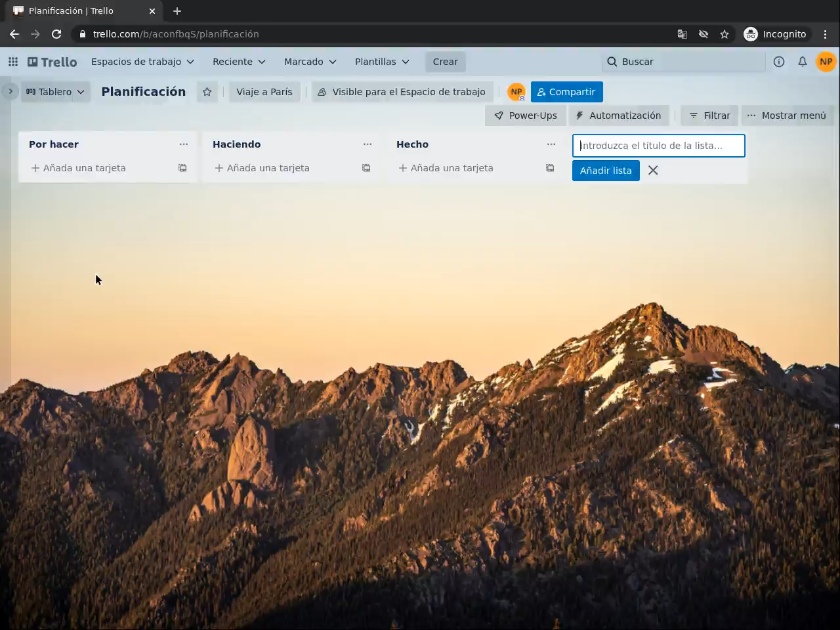Open Marcado dropdown menu
Screen dimensions: 840x630
coord(310,62)
